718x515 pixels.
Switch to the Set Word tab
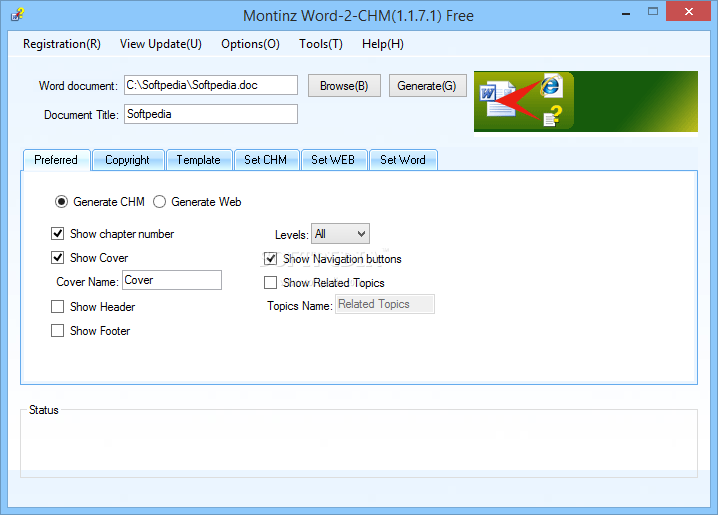point(403,160)
